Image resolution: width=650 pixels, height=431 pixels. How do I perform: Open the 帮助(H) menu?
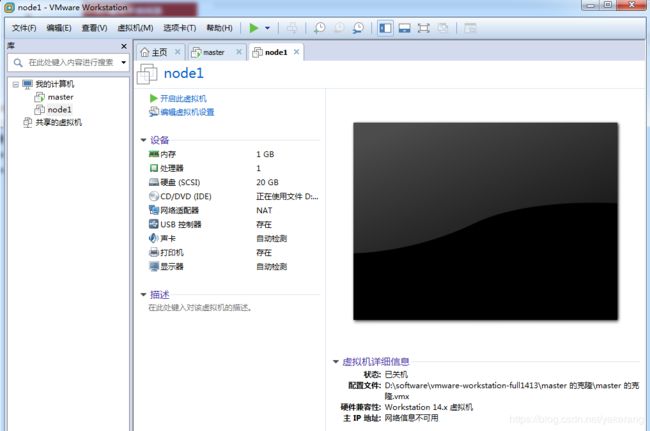point(219,28)
